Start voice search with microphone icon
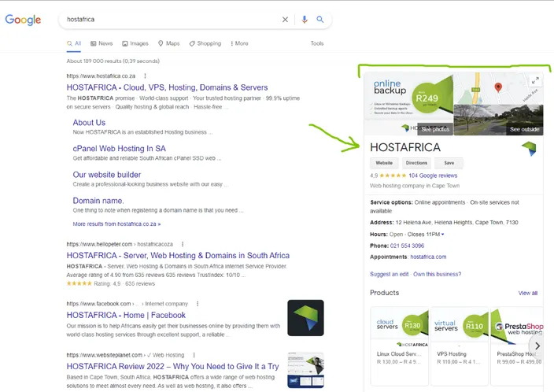 point(305,20)
